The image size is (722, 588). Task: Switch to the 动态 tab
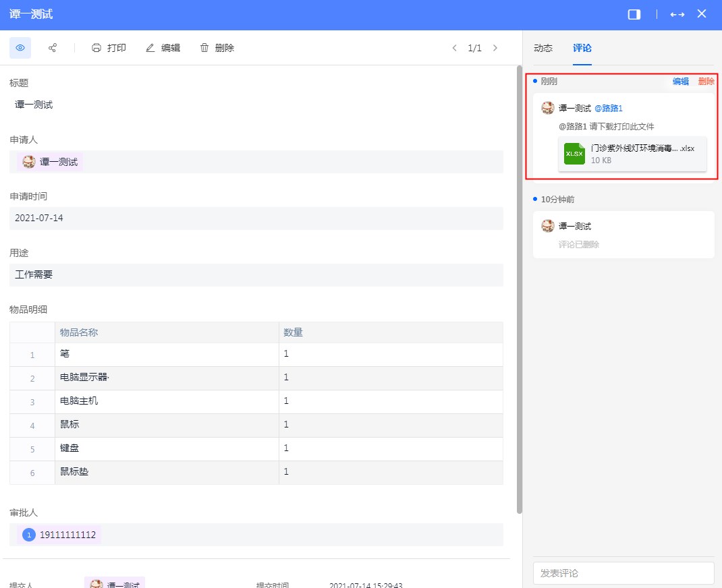(543, 49)
